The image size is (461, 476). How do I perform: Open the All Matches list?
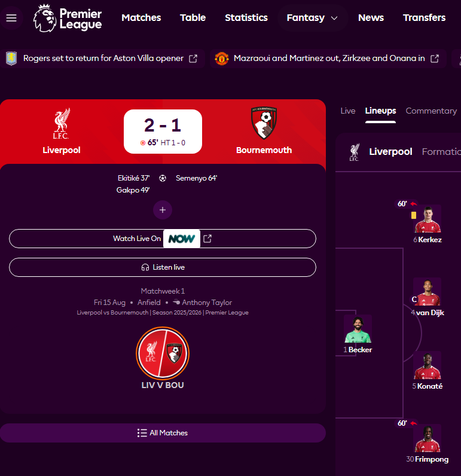[163, 433]
